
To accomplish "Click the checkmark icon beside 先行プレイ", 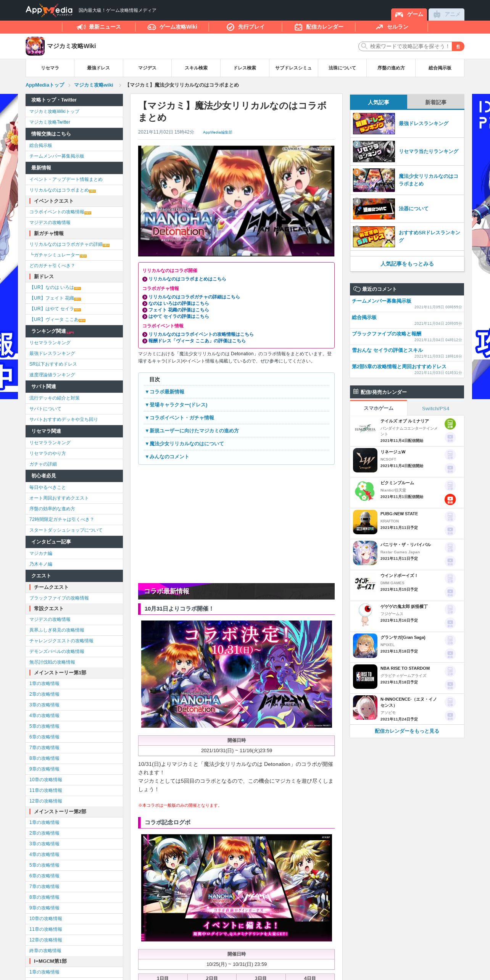I will click(230, 27).
